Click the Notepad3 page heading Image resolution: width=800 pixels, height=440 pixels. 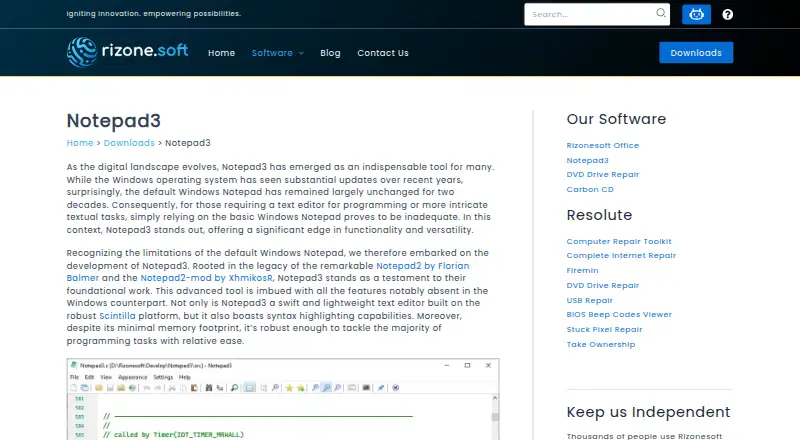[x=113, y=120]
